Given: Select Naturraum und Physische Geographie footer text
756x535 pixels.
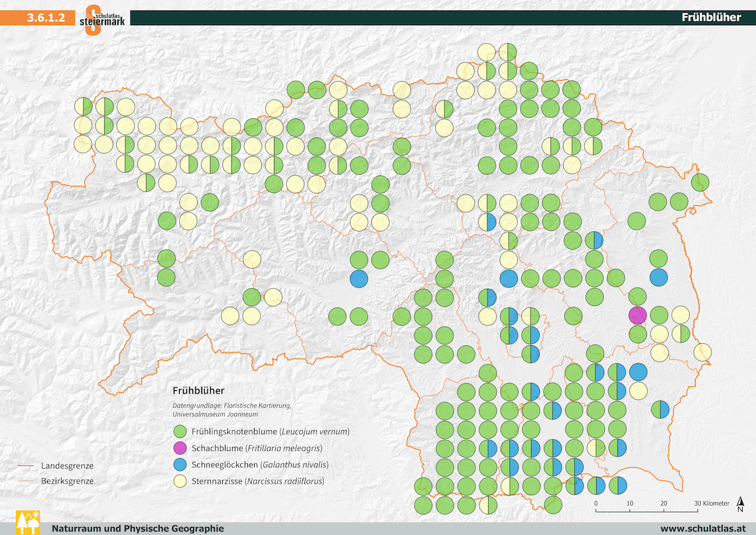Looking at the screenshot, I should click(138, 528).
